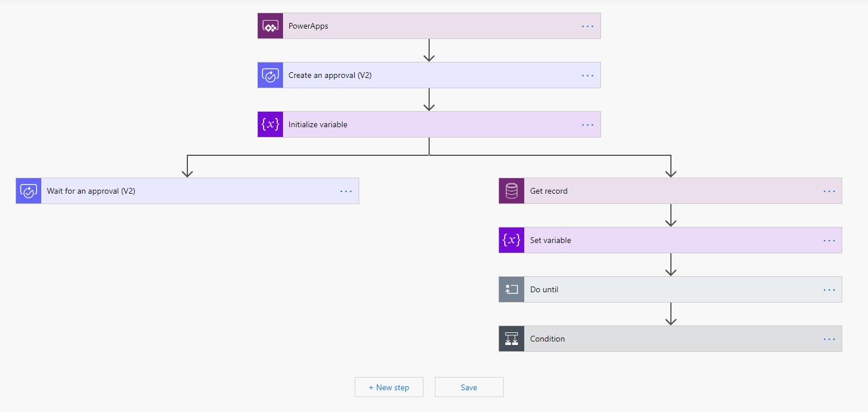Screen dimensions: 868x412
Task: Click the Condition branch icon
Action: tap(512, 339)
